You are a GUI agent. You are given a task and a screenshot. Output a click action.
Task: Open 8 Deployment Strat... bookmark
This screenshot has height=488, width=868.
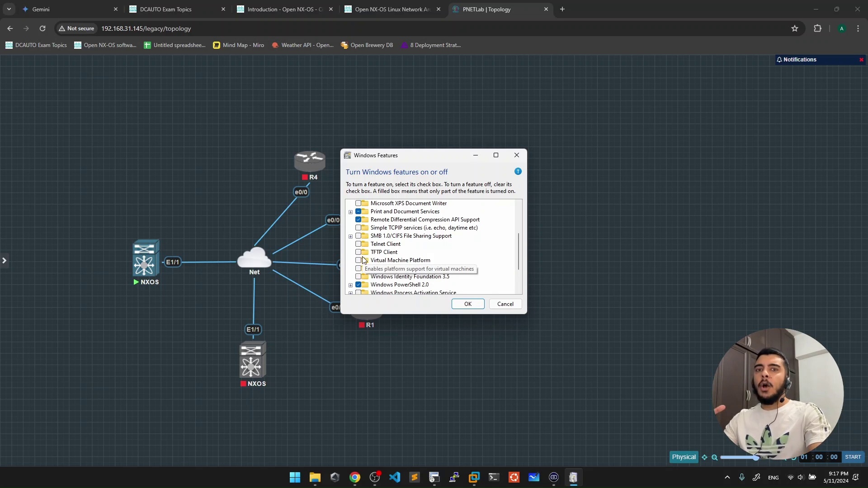[x=431, y=45]
